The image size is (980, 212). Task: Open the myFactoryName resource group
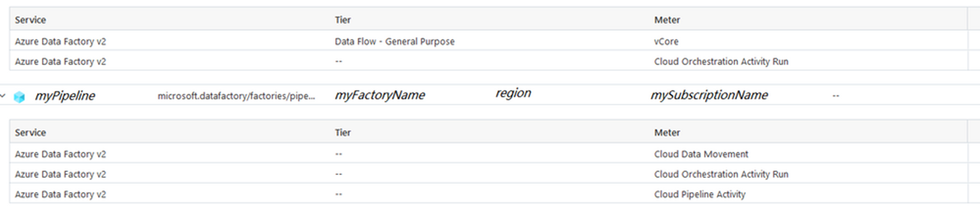coord(380,95)
